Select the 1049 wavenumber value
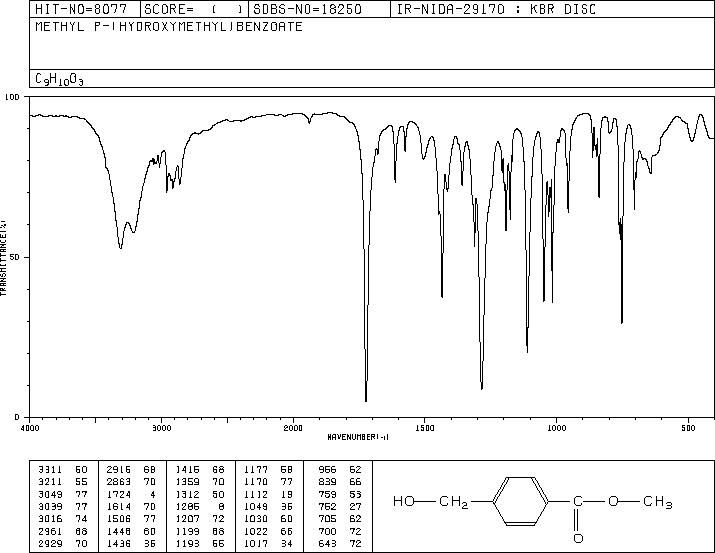 256,506
